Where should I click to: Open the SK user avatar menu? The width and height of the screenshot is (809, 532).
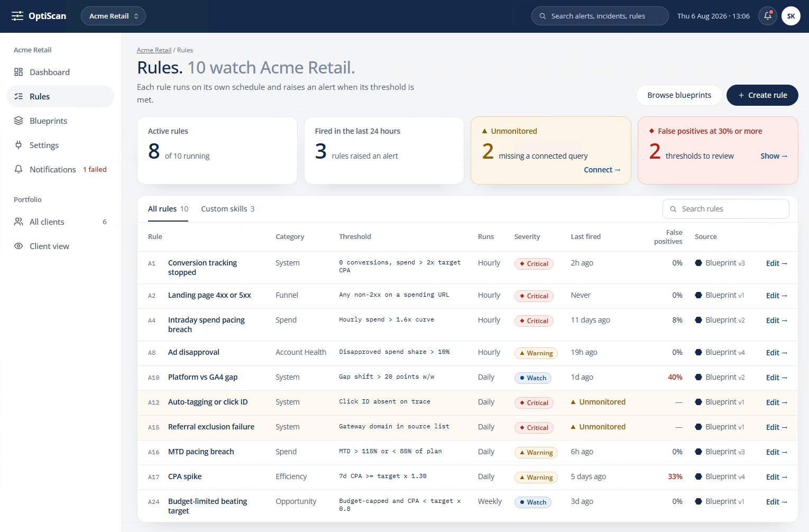click(790, 16)
